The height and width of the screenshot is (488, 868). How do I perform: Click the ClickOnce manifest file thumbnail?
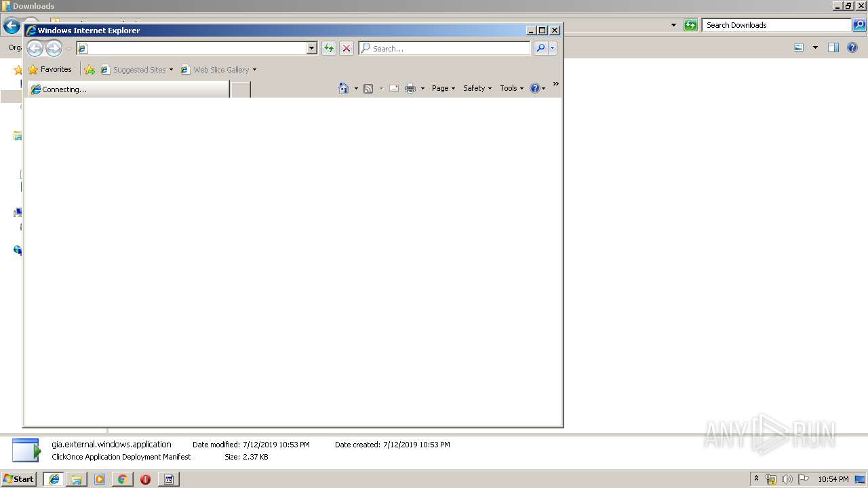(x=26, y=450)
